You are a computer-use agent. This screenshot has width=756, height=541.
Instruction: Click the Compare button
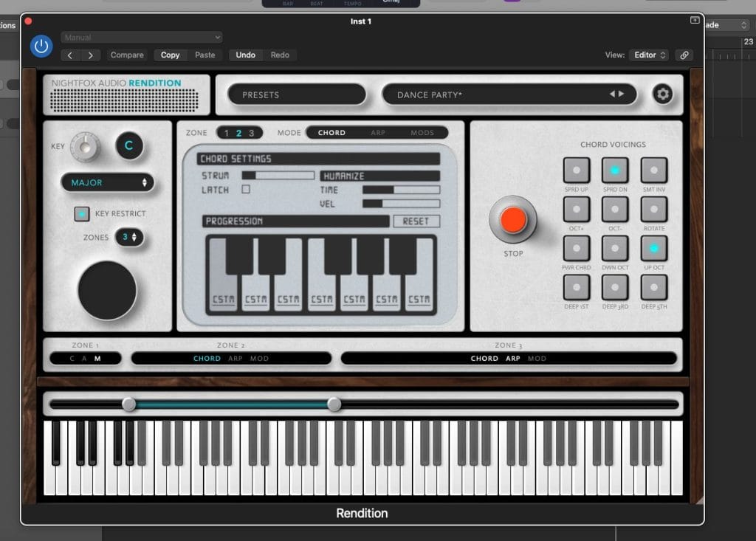(x=127, y=55)
